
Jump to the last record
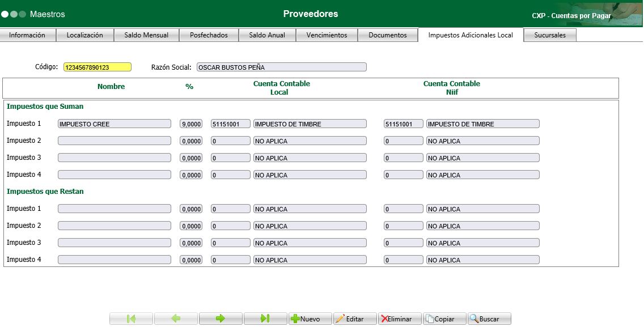pos(265,319)
